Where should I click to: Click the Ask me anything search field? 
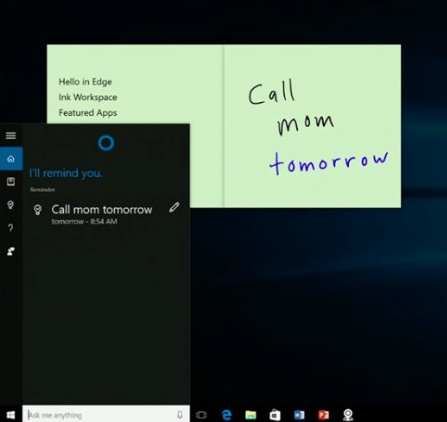tap(106, 415)
